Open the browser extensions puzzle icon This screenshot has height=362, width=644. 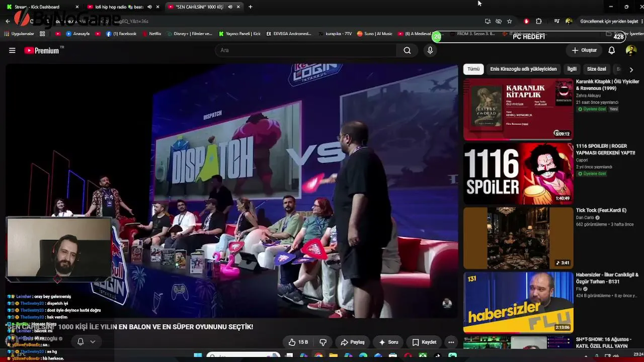pyautogui.click(x=539, y=21)
